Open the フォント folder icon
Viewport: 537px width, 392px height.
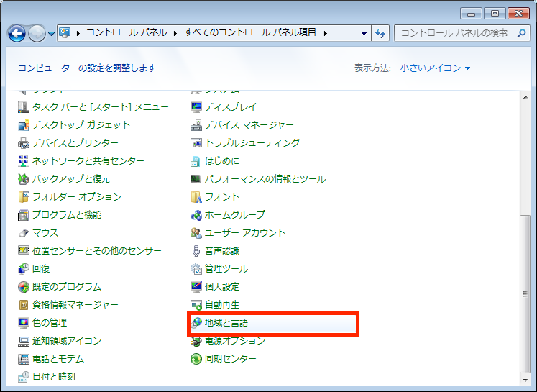[x=196, y=197]
